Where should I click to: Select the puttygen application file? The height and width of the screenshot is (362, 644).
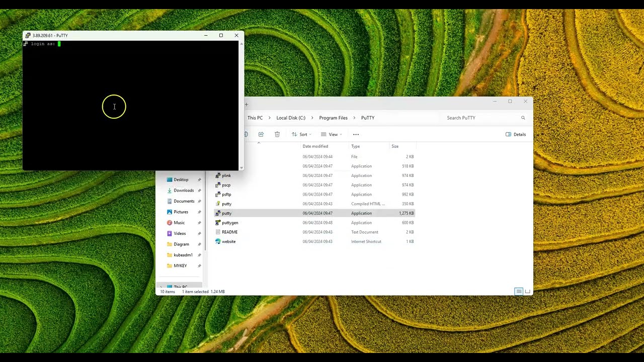pyautogui.click(x=230, y=223)
